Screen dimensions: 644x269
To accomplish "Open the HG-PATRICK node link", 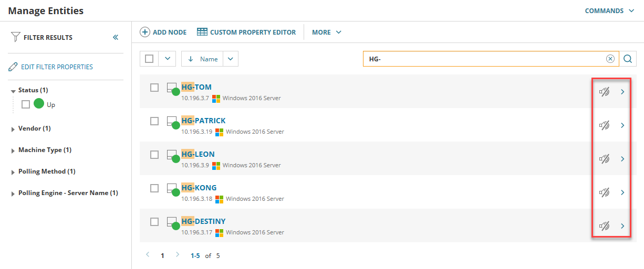I will coord(203,121).
